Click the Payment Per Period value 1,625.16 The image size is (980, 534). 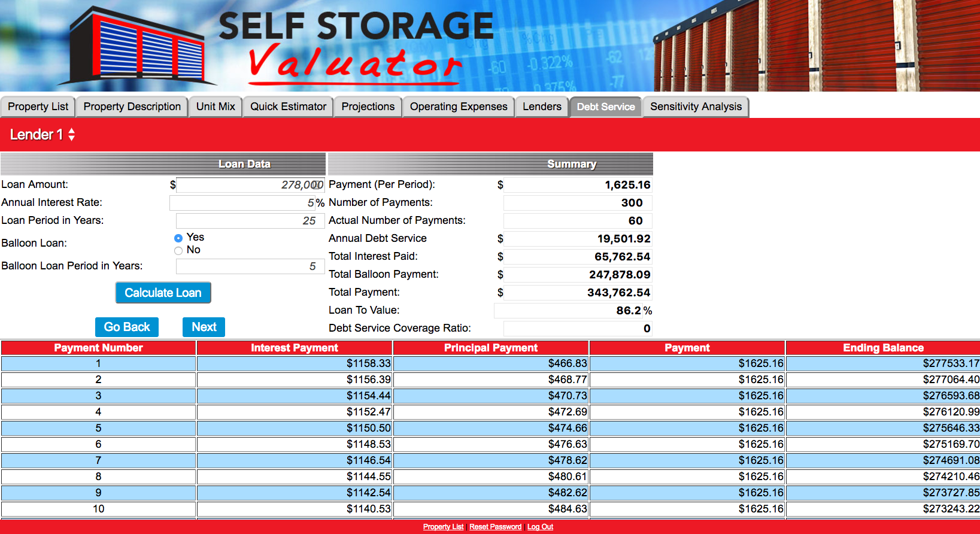[578, 185]
